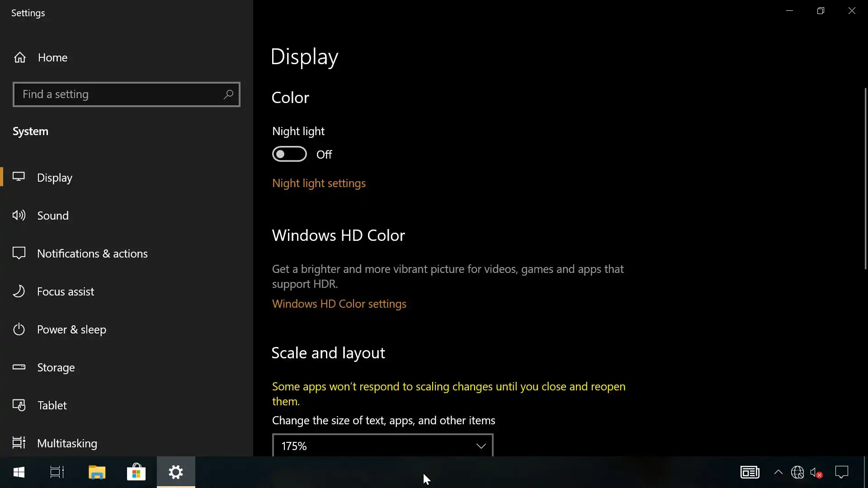Viewport: 868px width, 488px height.
Task: Open the 175% scale dropdown
Action: (x=382, y=446)
